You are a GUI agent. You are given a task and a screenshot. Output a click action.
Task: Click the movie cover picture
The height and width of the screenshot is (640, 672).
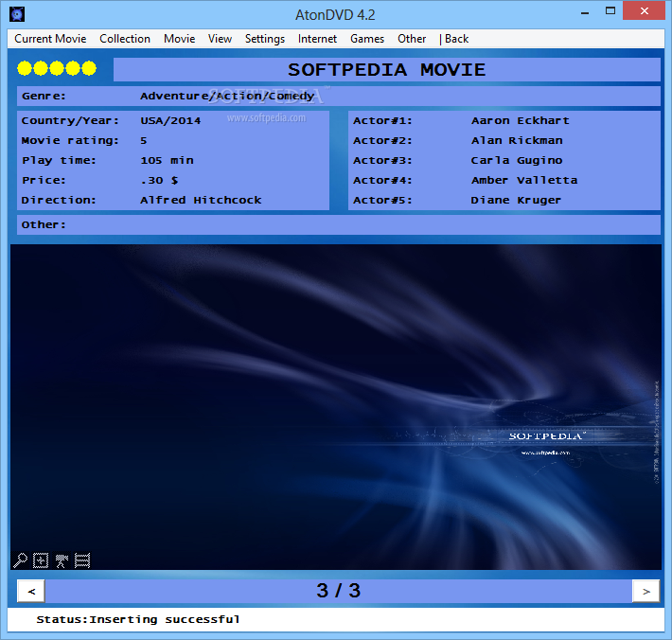pyautogui.click(x=336, y=407)
